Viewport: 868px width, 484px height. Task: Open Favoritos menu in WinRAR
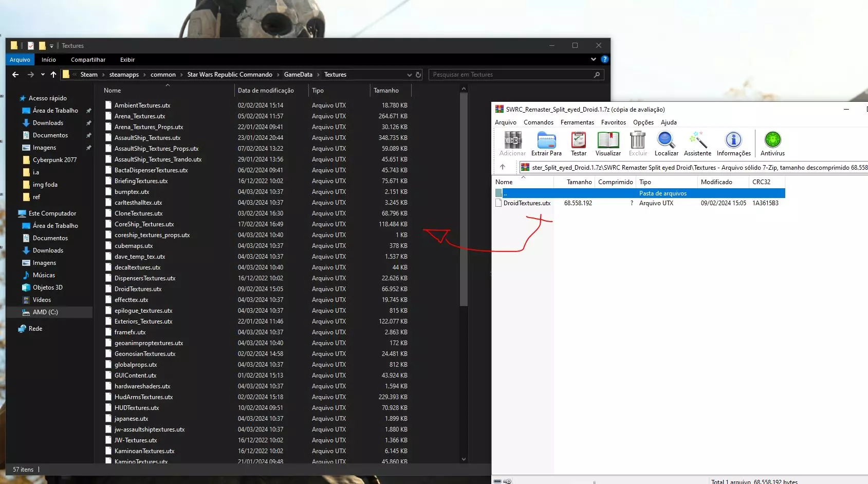click(614, 122)
